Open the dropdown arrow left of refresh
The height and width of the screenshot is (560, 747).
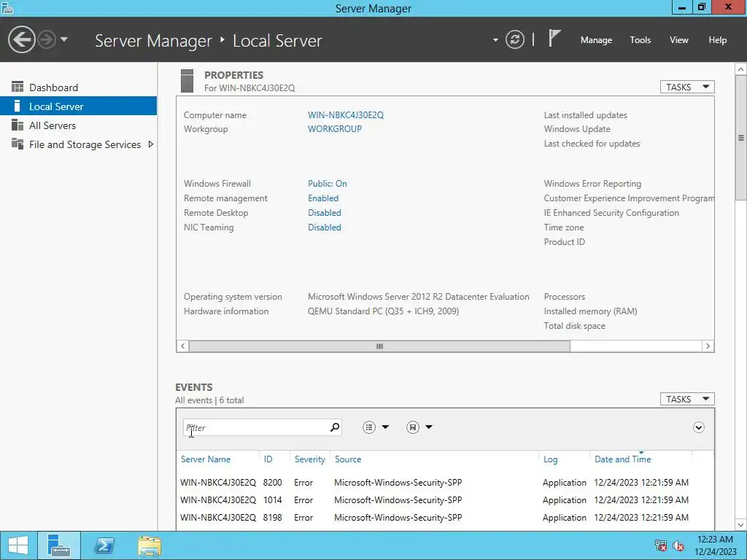coord(495,40)
